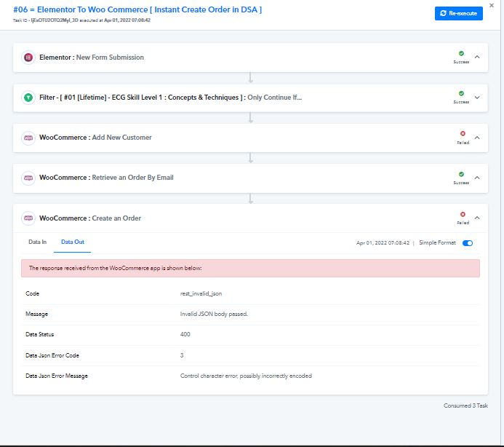The width and height of the screenshot is (504, 447).
Task: Click the 'WooCommerce : Retrieve an Order By Email' title
Action: coord(106,178)
